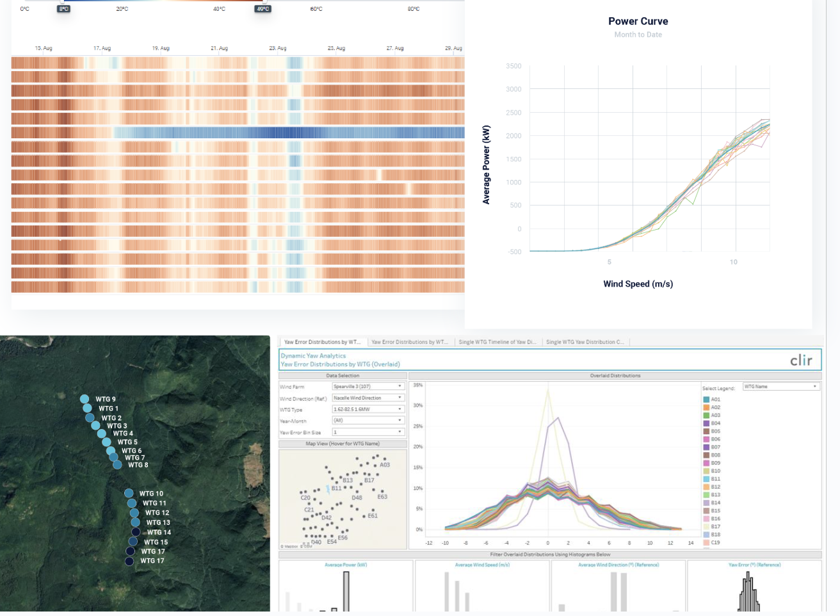Select the WTG 5 turbine map marker
840x616 pixels.
tap(106, 442)
